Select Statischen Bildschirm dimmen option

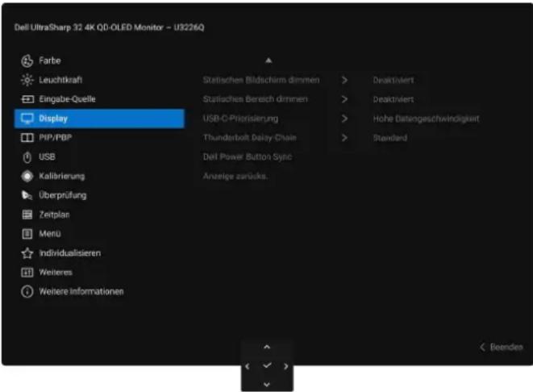point(261,80)
